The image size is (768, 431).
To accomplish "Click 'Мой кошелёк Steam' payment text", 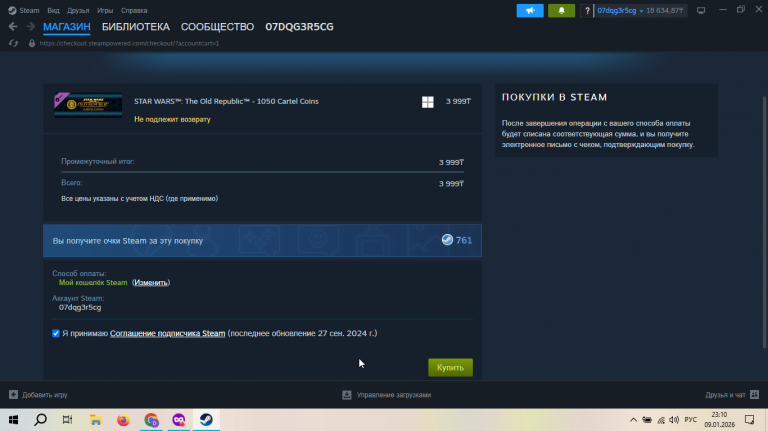I will point(93,283).
